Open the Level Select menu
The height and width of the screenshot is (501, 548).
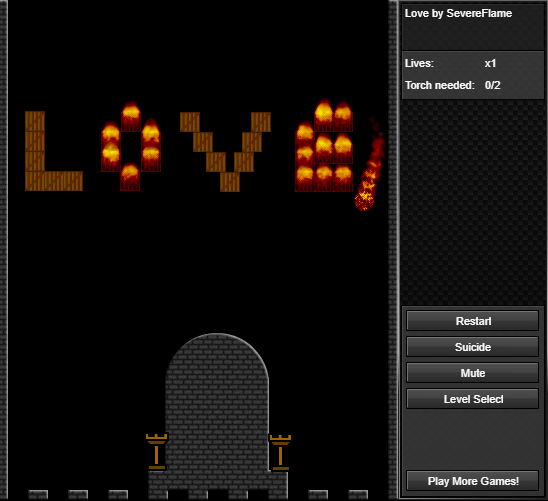click(472, 399)
